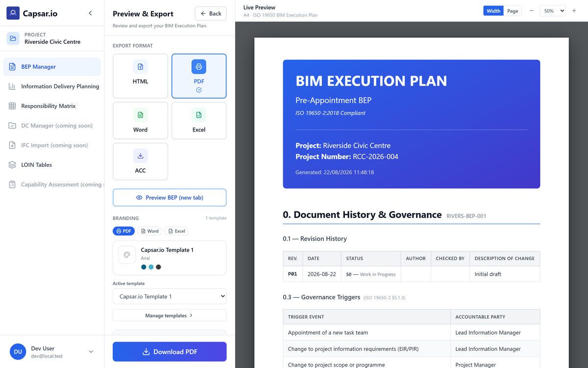Click the Excel spreadsheet icon

pyautogui.click(x=199, y=115)
